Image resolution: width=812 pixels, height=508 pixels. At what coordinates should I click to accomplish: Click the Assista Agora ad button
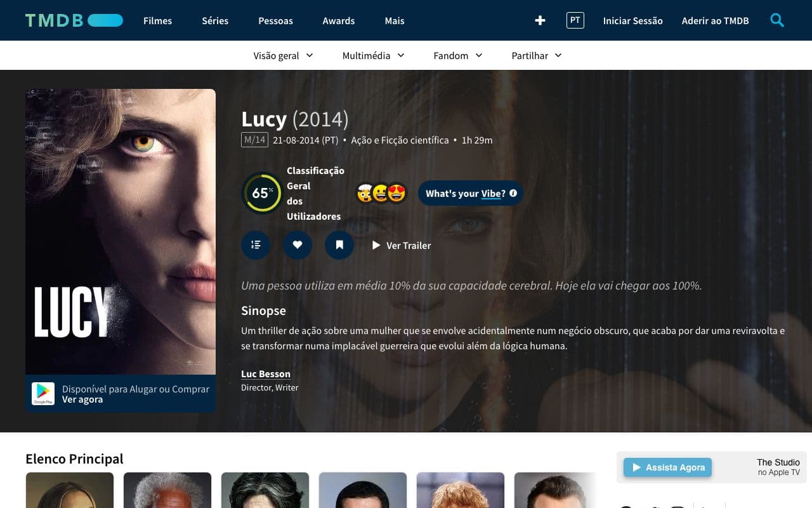coord(667,467)
